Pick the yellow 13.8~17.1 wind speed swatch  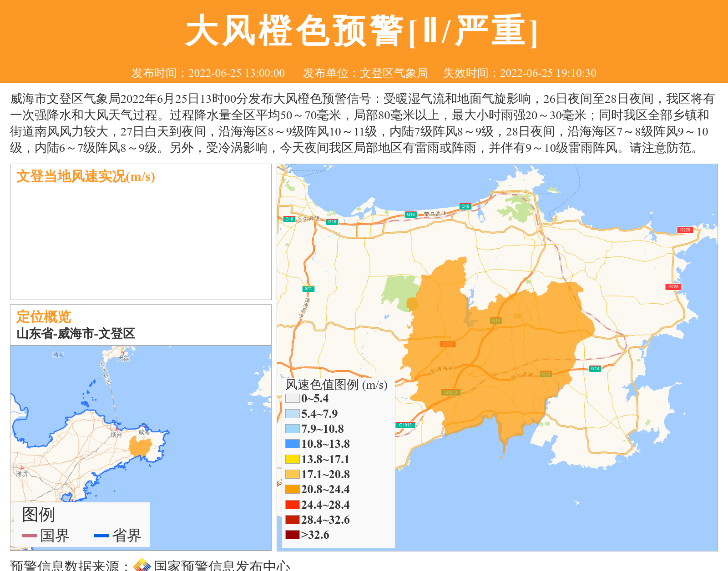292,459
